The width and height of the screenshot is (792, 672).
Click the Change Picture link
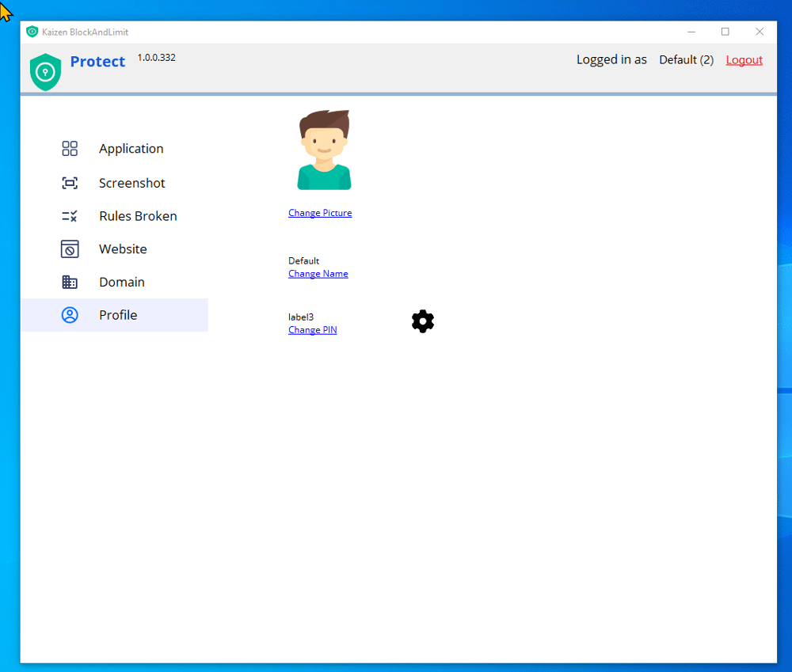pyautogui.click(x=320, y=213)
